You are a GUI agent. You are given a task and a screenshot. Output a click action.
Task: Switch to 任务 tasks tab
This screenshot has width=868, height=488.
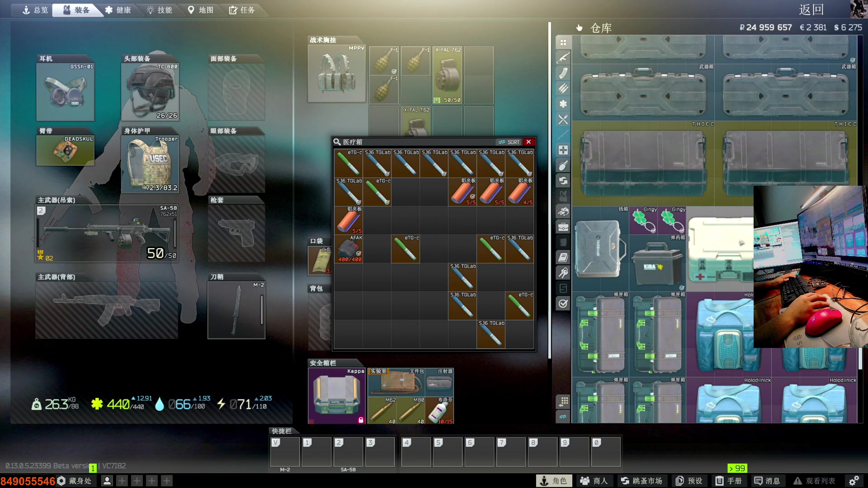[242, 10]
